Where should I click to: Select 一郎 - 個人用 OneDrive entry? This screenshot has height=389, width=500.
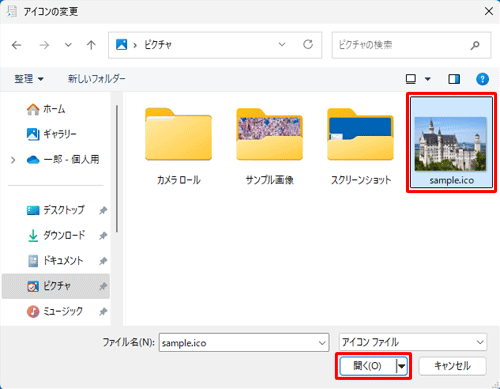pos(63,160)
